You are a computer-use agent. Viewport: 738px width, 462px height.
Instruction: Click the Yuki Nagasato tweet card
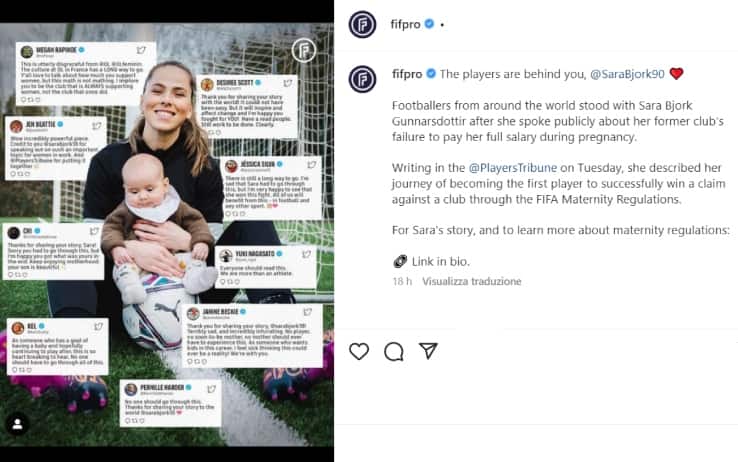pos(265,267)
